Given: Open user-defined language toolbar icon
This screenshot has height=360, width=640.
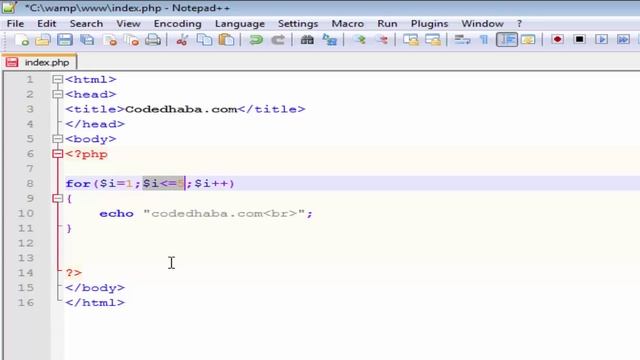Looking at the screenshot, I should click(x=528, y=40).
